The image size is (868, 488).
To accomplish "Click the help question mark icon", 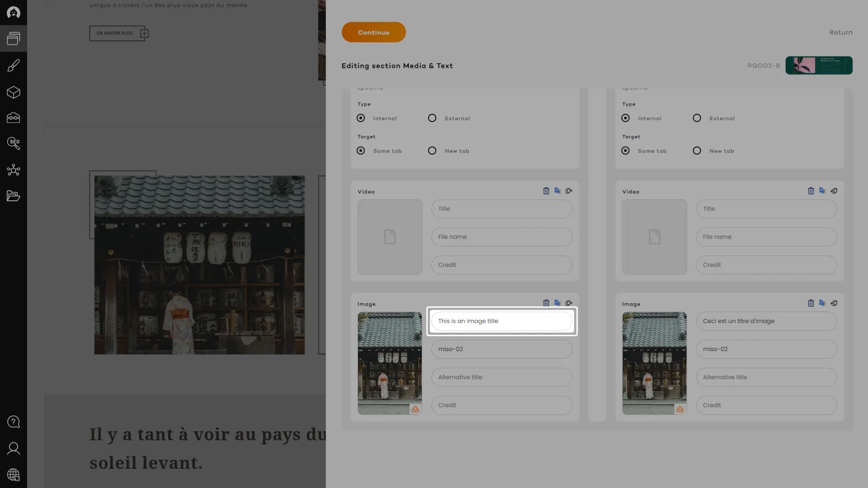I will (x=14, y=422).
